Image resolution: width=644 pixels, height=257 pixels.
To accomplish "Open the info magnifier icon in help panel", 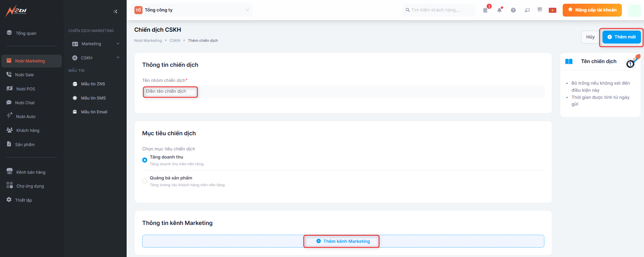I will coord(630,63).
